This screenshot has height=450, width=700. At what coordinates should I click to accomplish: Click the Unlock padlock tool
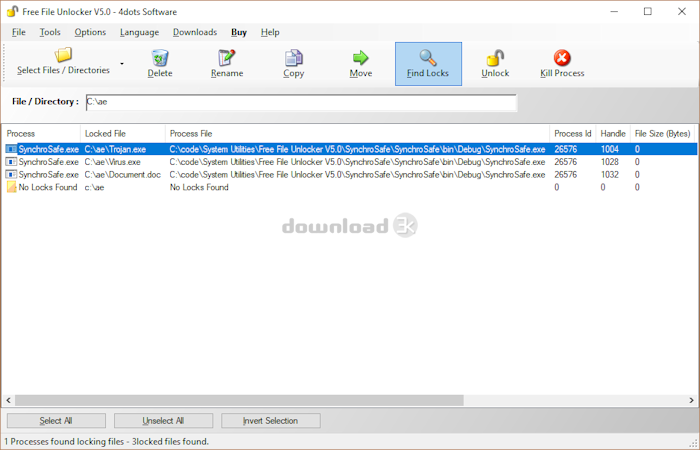pos(495,64)
